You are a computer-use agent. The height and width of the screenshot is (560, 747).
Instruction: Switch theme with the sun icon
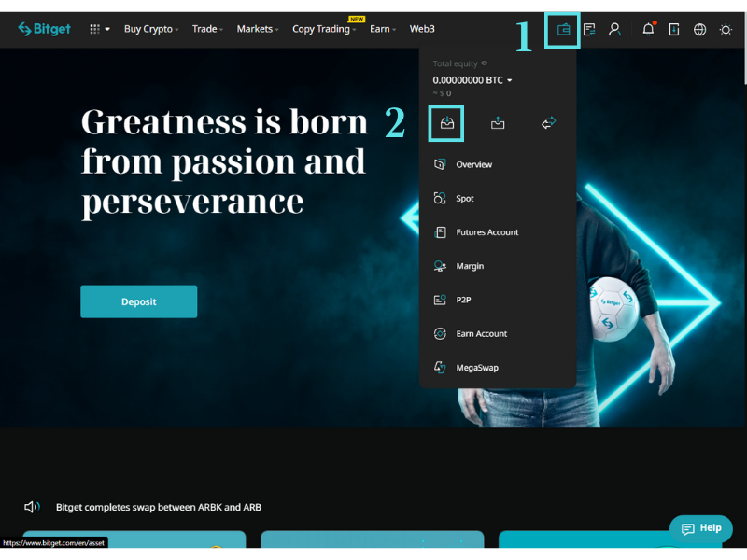pyautogui.click(x=726, y=30)
